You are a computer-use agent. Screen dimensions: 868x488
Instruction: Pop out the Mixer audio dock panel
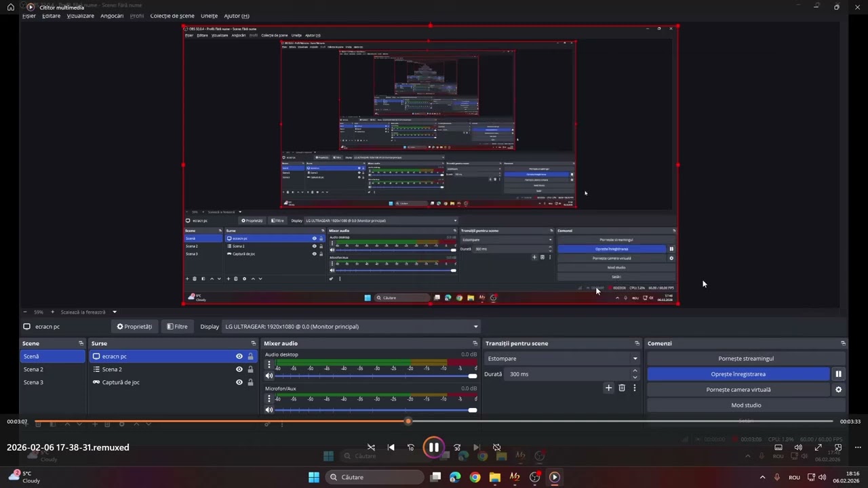point(475,344)
